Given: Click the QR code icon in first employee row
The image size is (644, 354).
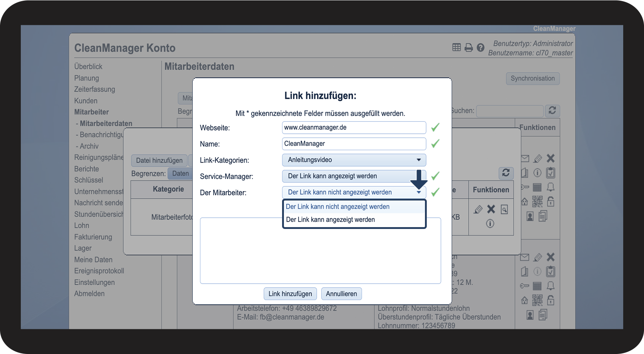Looking at the screenshot, I should click(537, 201).
